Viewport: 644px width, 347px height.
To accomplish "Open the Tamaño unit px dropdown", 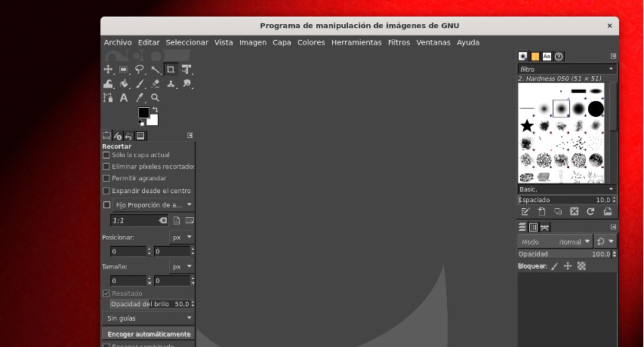I will click(181, 266).
